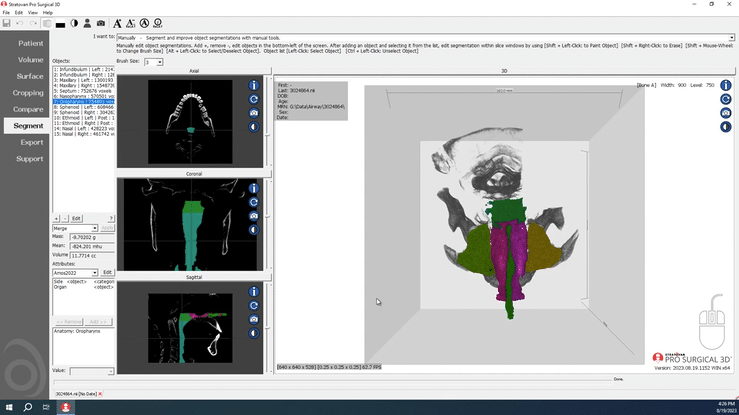This screenshot has width=739, height=415.
Task: Open the View menu
Action: click(x=33, y=12)
